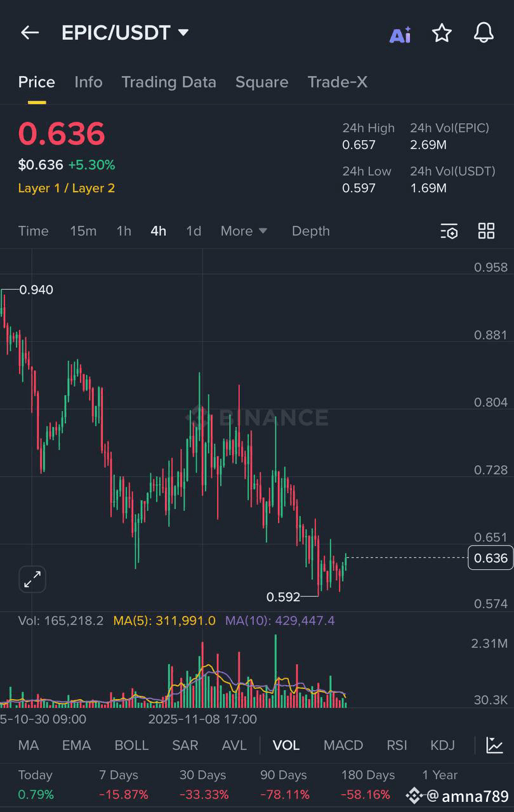Expand the EPIC/USDT pair dropdown
514x812 pixels.
click(x=183, y=32)
